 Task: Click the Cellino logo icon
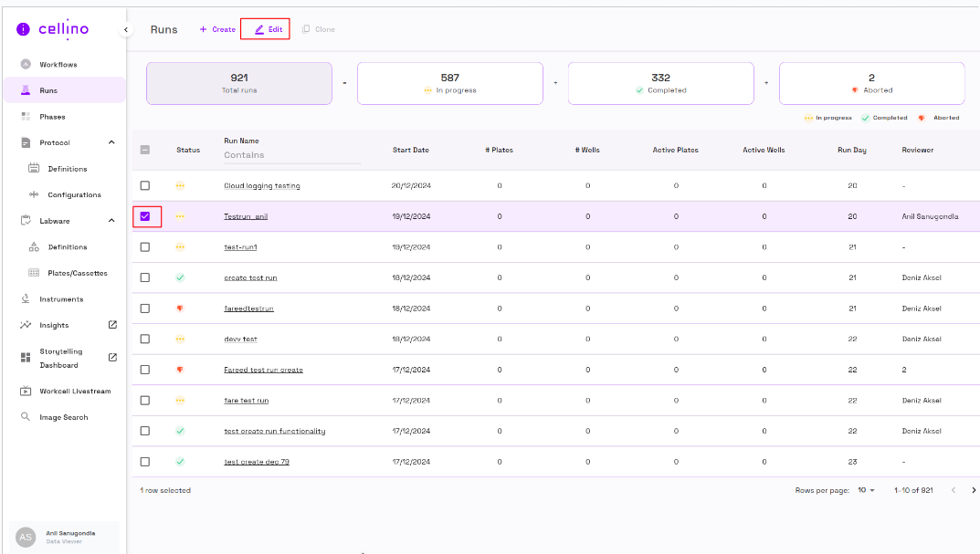point(24,29)
